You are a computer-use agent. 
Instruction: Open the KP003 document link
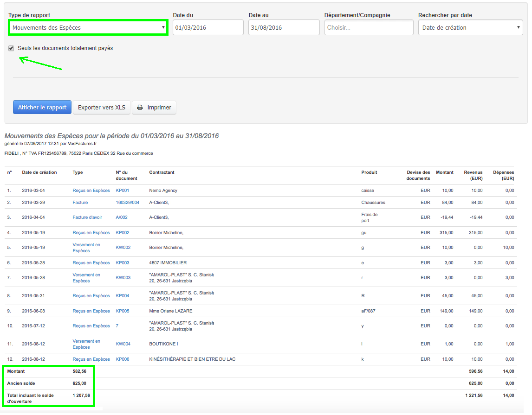coord(123,263)
